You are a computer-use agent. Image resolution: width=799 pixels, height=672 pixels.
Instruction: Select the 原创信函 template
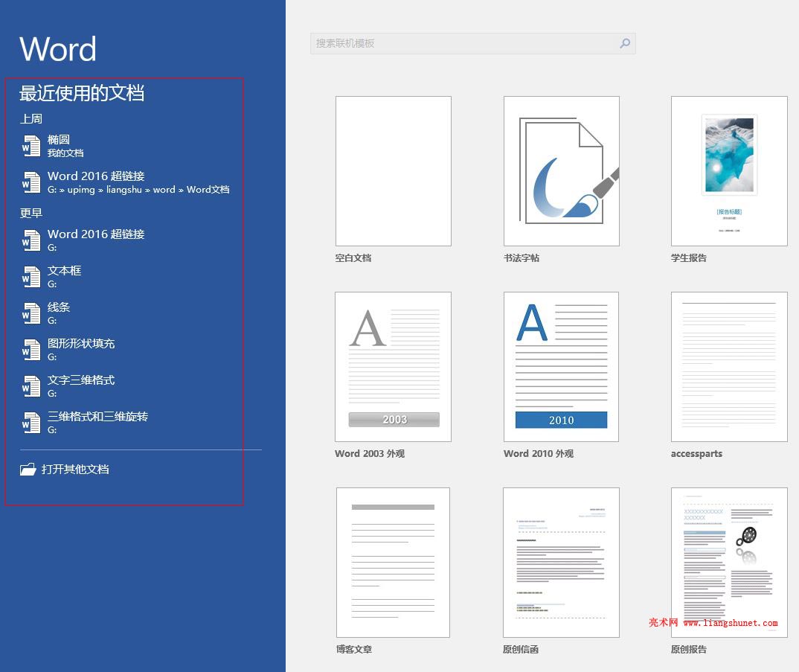click(x=561, y=563)
